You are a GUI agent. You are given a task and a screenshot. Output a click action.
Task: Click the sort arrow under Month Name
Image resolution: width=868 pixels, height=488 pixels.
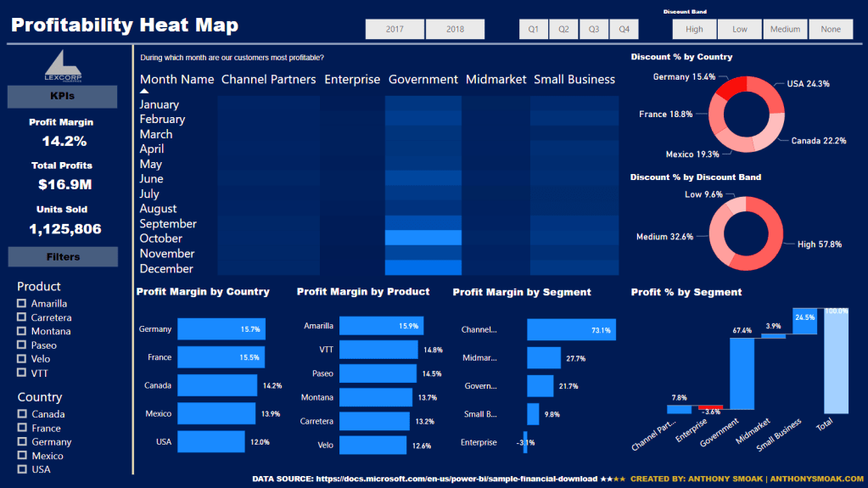click(144, 91)
